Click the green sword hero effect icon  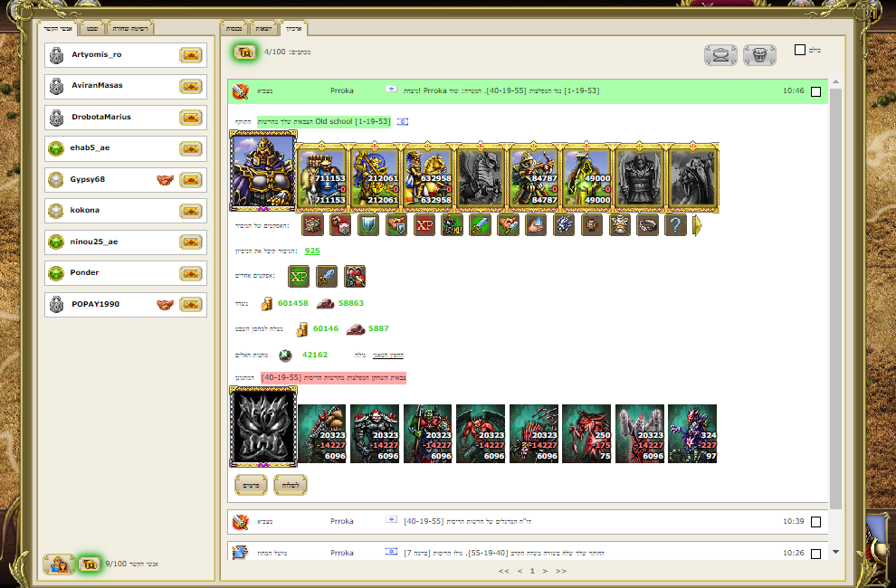point(481,225)
